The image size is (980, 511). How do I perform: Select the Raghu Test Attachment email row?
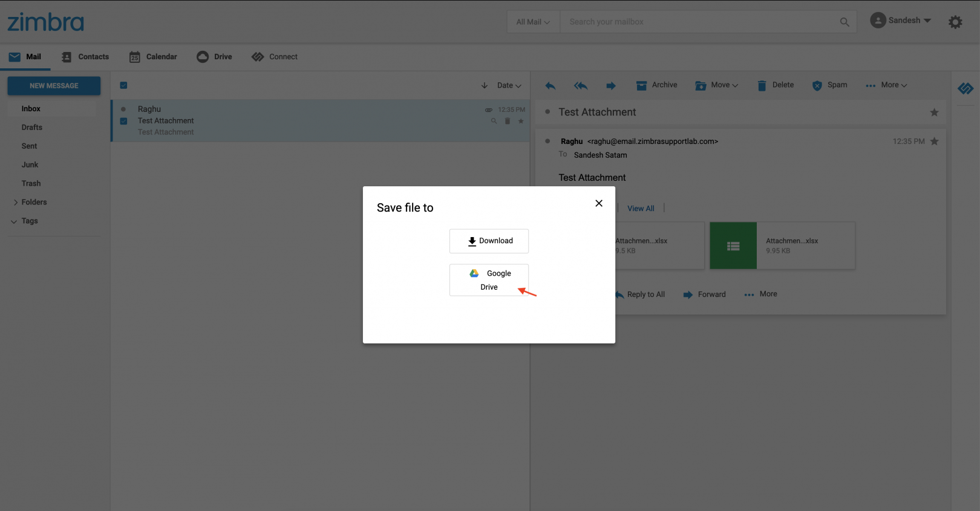pos(321,121)
